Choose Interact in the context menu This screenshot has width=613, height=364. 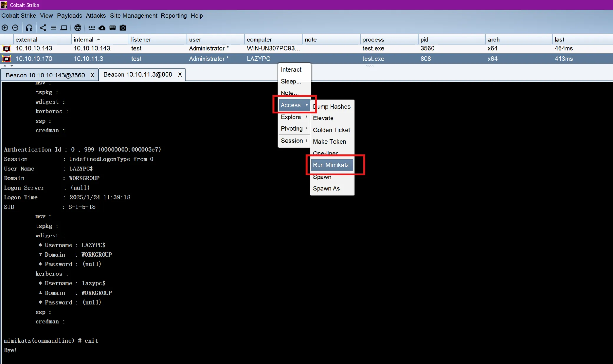coord(294,69)
